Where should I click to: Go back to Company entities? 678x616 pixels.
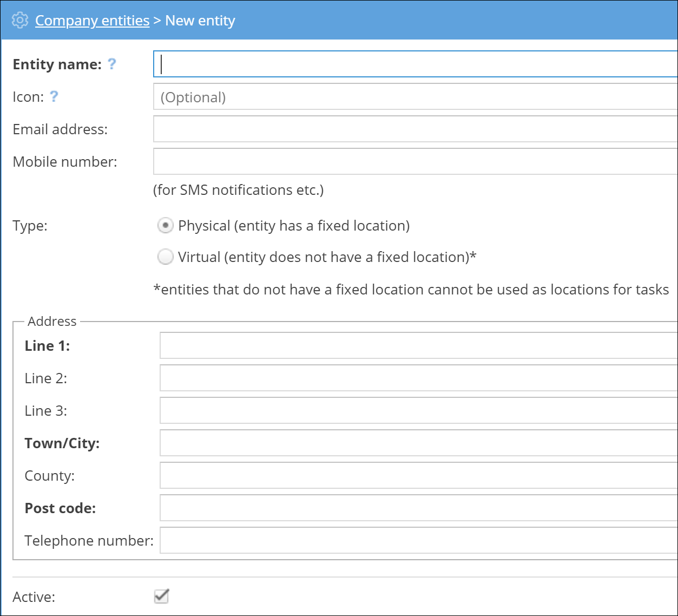tap(93, 21)
